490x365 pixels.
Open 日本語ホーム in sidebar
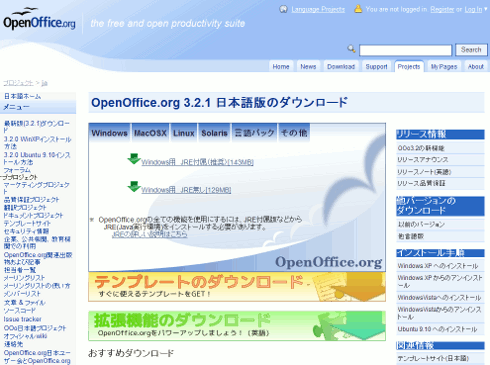pyautogui.click(x=22, y=96)
